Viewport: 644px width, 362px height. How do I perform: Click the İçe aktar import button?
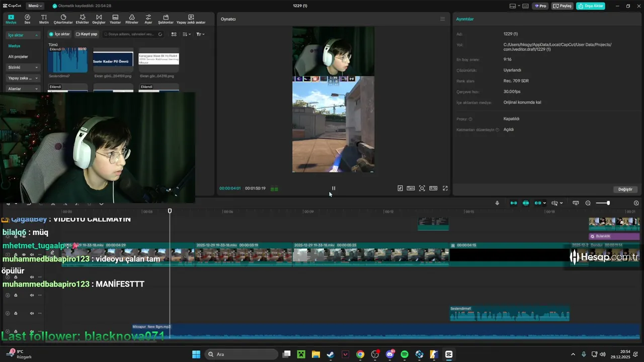(x=59, y=34)
